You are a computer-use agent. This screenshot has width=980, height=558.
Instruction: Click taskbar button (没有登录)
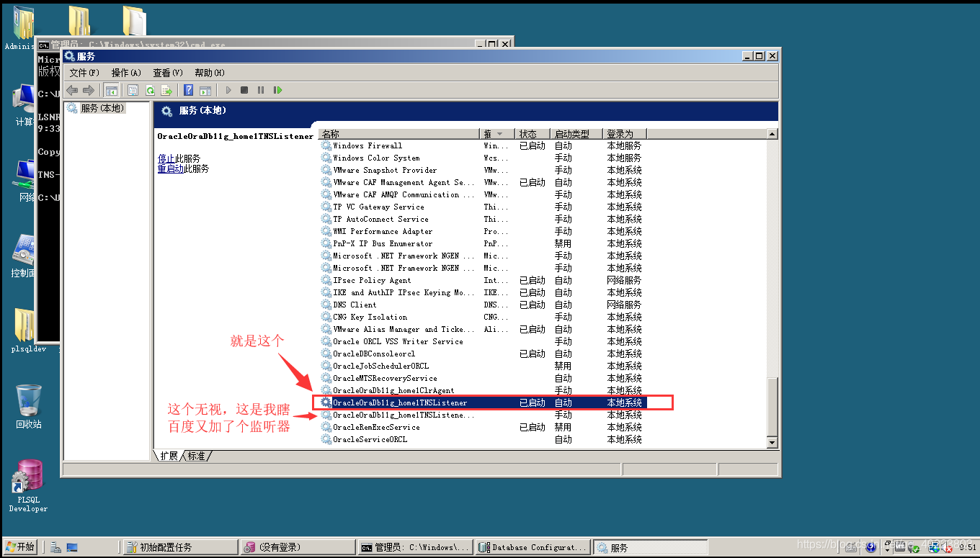point(298,547)
